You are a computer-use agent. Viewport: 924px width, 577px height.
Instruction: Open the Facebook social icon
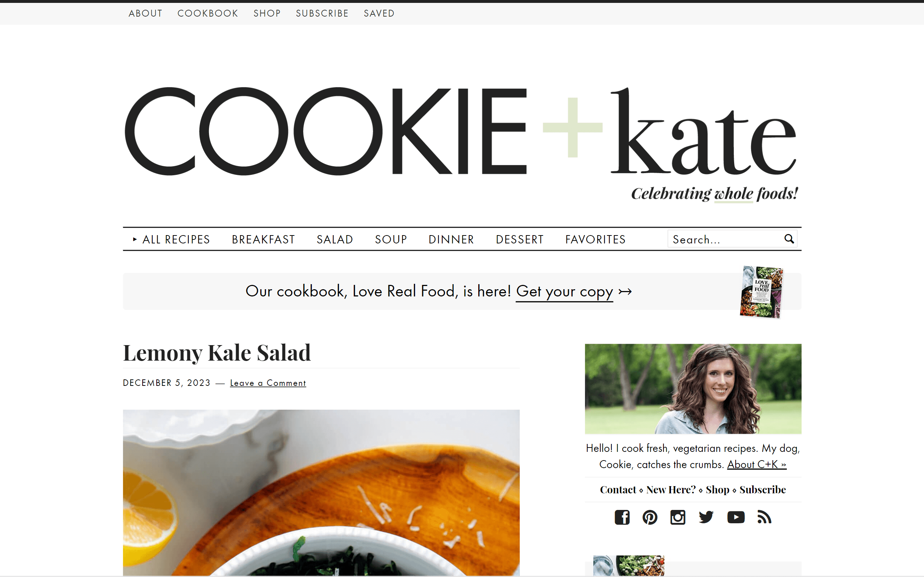pos(622,517)
